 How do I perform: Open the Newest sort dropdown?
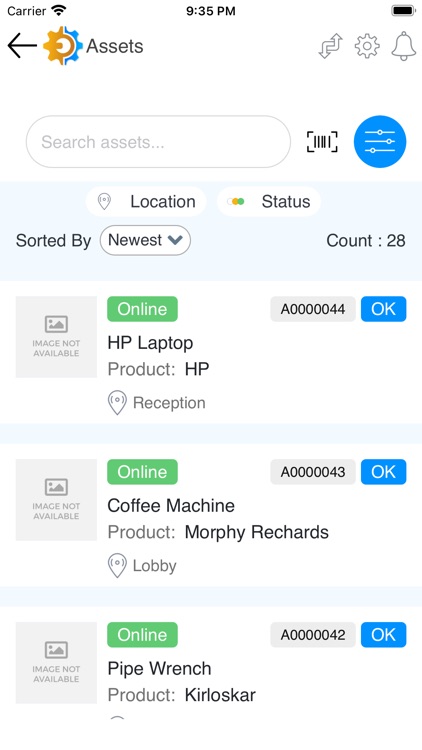145,240
